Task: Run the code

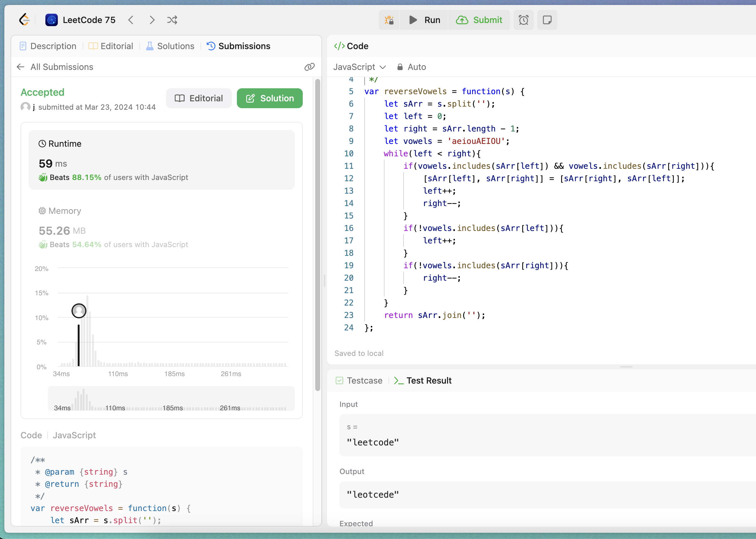Action: [x=424, y=20]
